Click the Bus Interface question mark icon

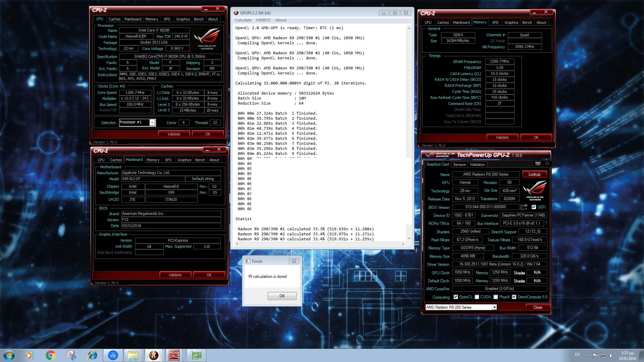546,223
